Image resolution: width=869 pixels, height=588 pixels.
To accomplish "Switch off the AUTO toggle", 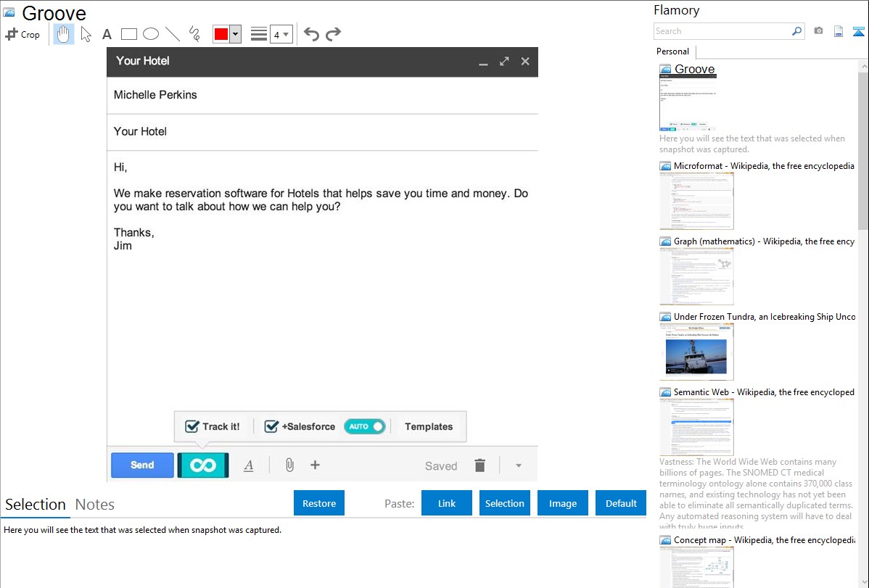I will click(365, 426).
